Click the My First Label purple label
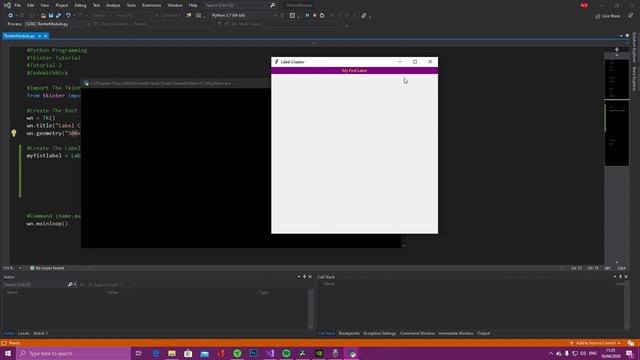The height and width of the screenshot is (360, 640). tap(354, 71)
